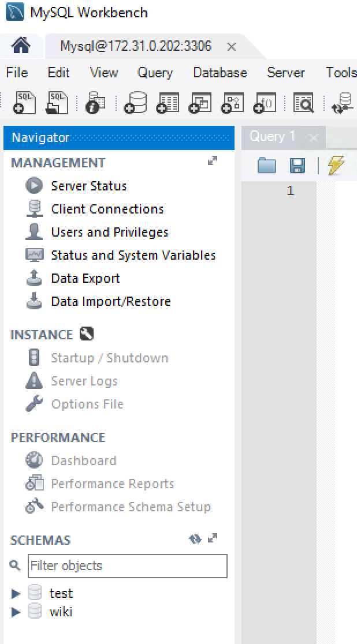
Task: Open the File menu
Action: 17,73
